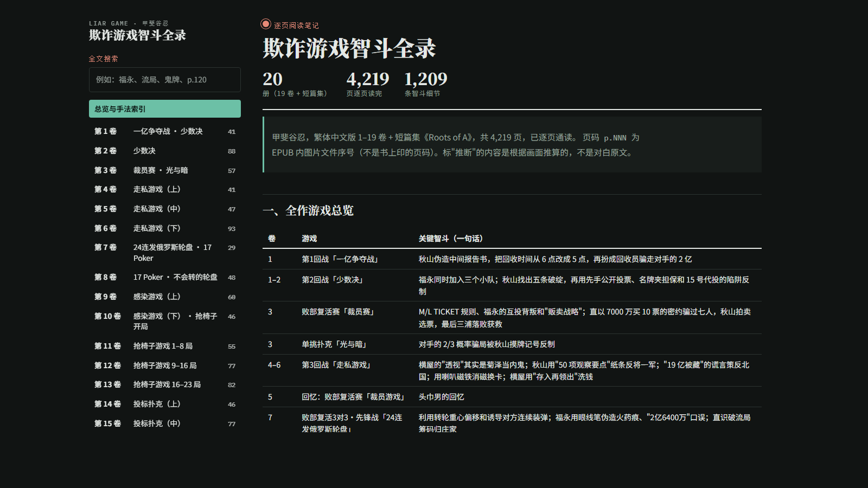Open 第11卷 抢椅子游戏 1–8 局
This screenshot has height=488, width=868.
point(165,346)
